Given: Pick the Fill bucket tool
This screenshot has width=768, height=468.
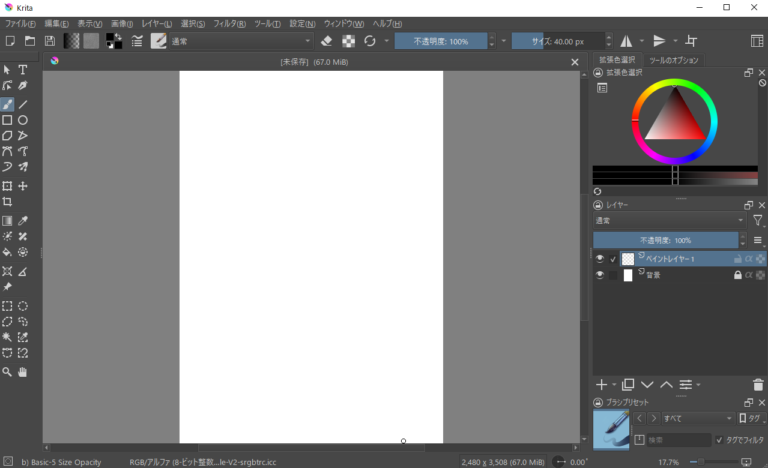Looking at the screenshot, I should tap(7, 253).
